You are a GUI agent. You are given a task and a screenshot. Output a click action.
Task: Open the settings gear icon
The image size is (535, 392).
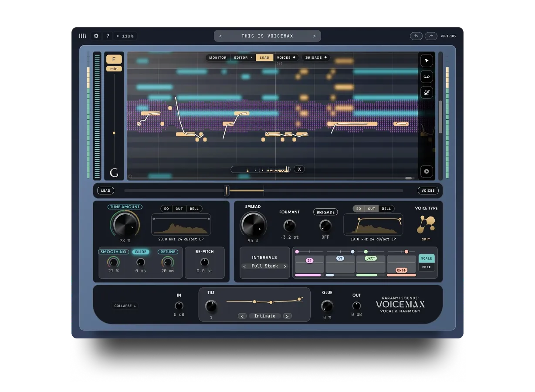tap(96, 36)
